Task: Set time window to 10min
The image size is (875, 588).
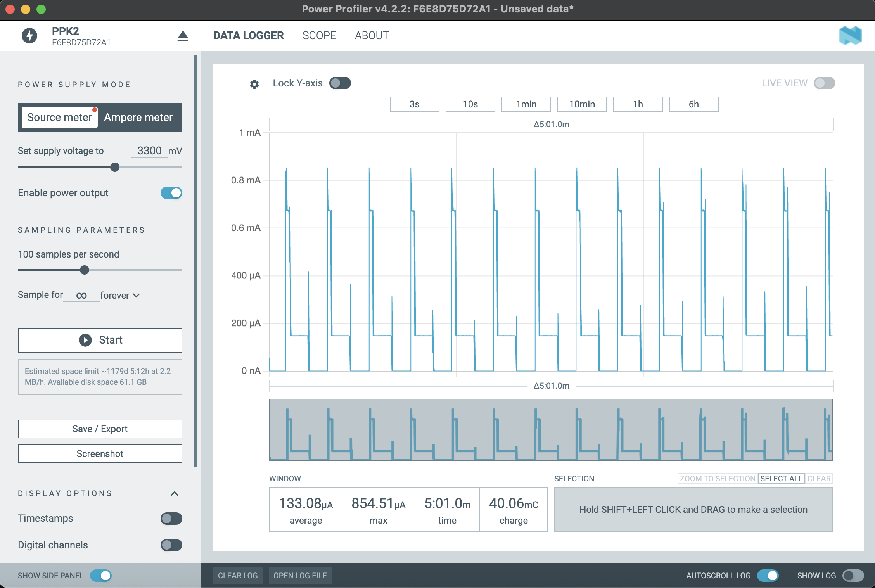Action: coord(582,104)
